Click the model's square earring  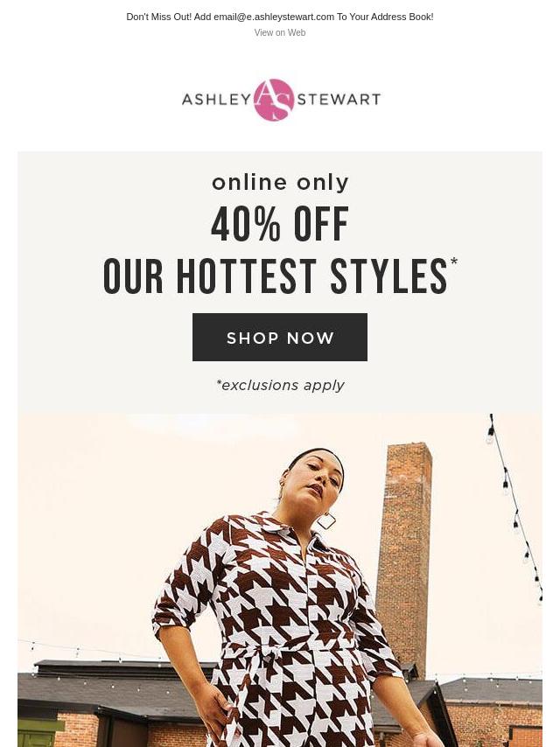click(326, 520)
